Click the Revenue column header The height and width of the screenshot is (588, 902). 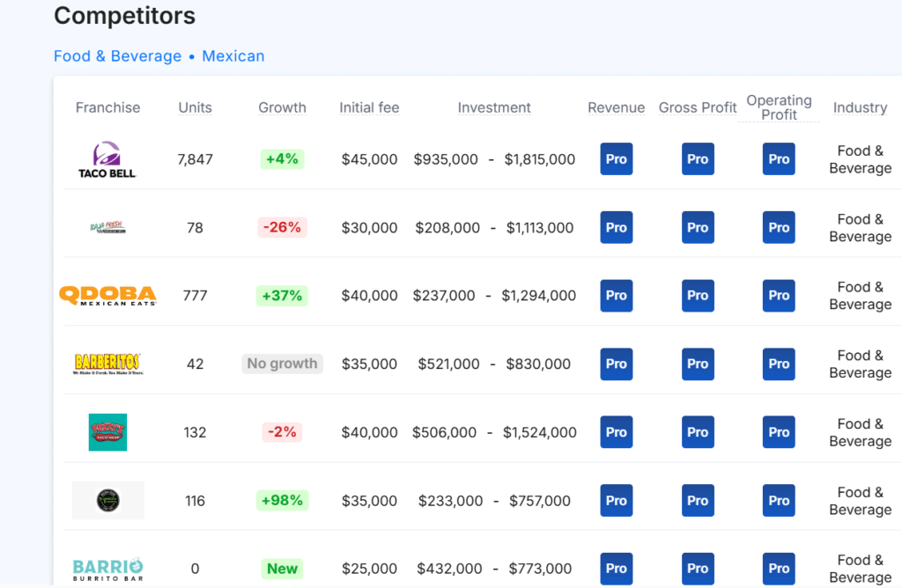click(x=616, y=107)
